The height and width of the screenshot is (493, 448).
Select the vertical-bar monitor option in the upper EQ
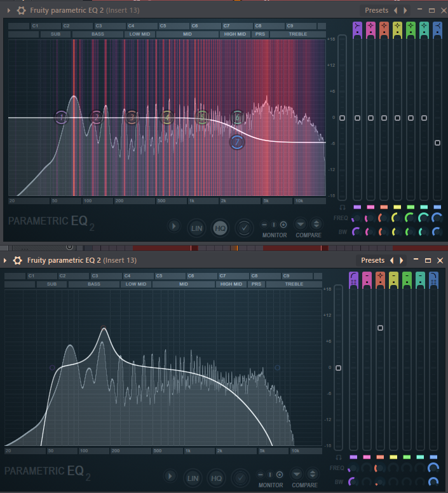click(274, 225)
